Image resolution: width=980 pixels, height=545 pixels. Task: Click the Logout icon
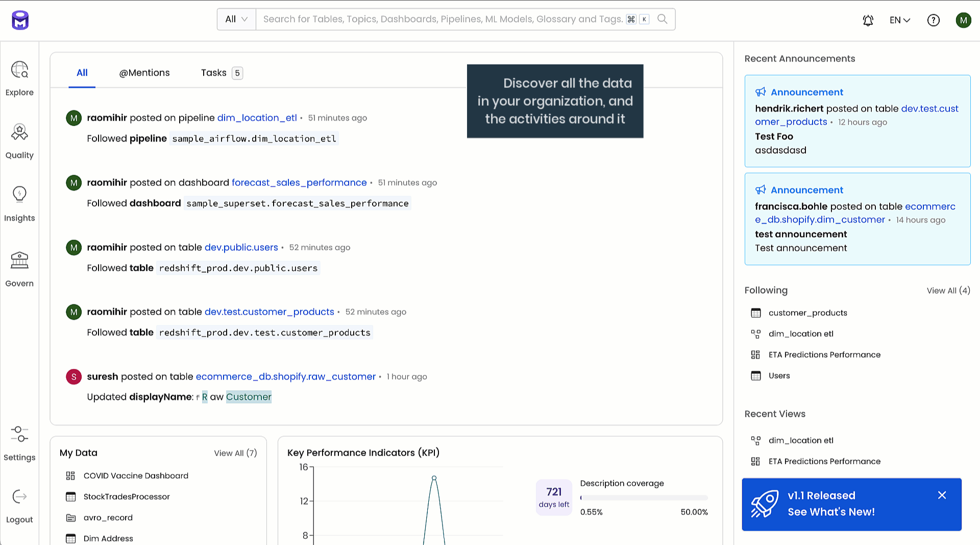(19, 497)
